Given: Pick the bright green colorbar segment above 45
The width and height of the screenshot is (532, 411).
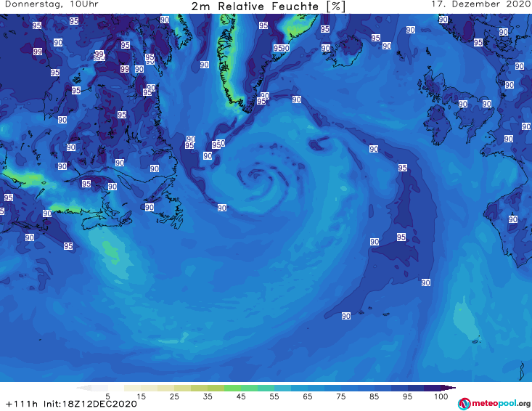Looking at the screenshot, I should point(232,388).
